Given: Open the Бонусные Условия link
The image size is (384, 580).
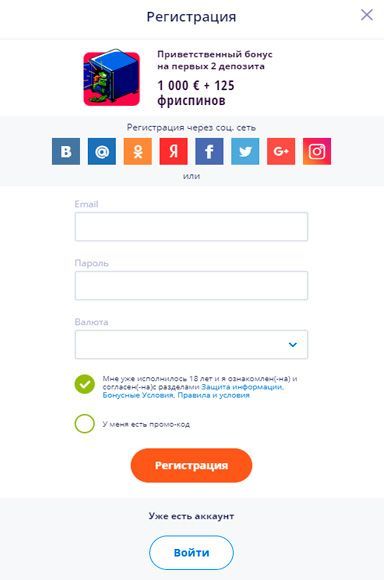Looking at the screenshot, I should tap(138, 395).
